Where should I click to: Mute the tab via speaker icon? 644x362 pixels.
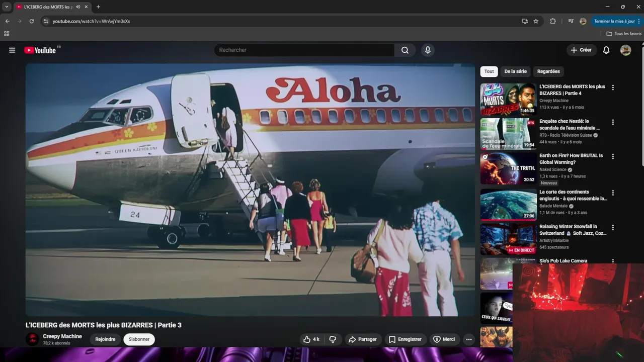tap(78, 7)
